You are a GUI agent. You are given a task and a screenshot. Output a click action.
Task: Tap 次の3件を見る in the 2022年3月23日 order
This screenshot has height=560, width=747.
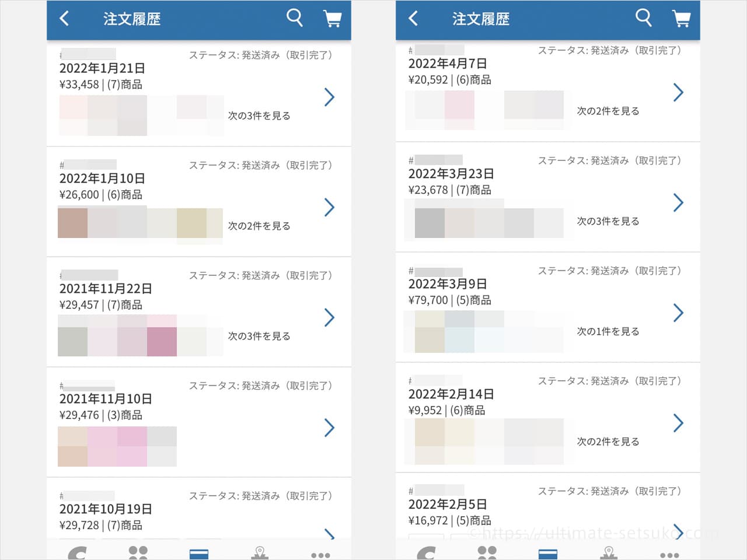[608, 221]
